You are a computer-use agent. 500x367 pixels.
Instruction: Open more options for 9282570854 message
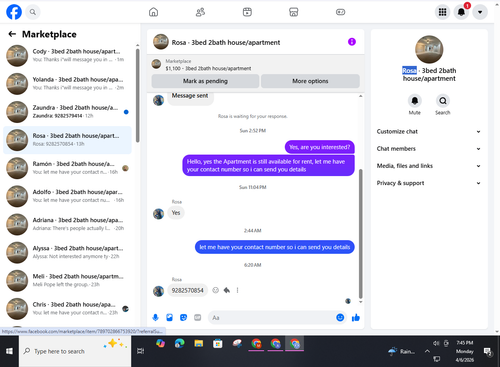point(237,290)
